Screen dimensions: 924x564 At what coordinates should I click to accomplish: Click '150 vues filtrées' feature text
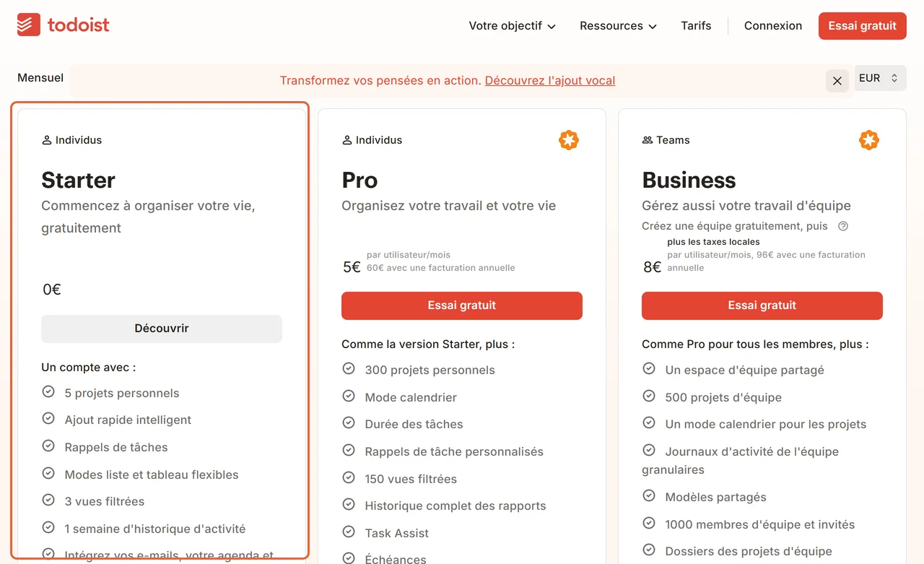click(x=411, y=479)
